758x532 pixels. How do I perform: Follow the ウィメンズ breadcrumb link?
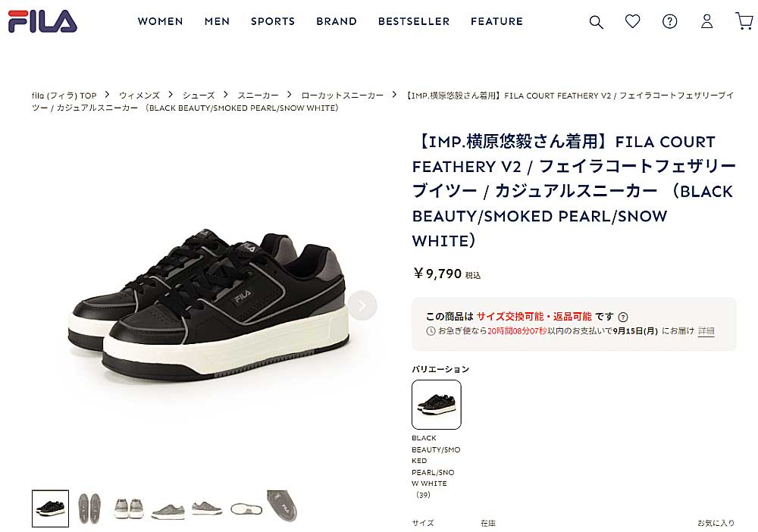[x=139, y=95]
